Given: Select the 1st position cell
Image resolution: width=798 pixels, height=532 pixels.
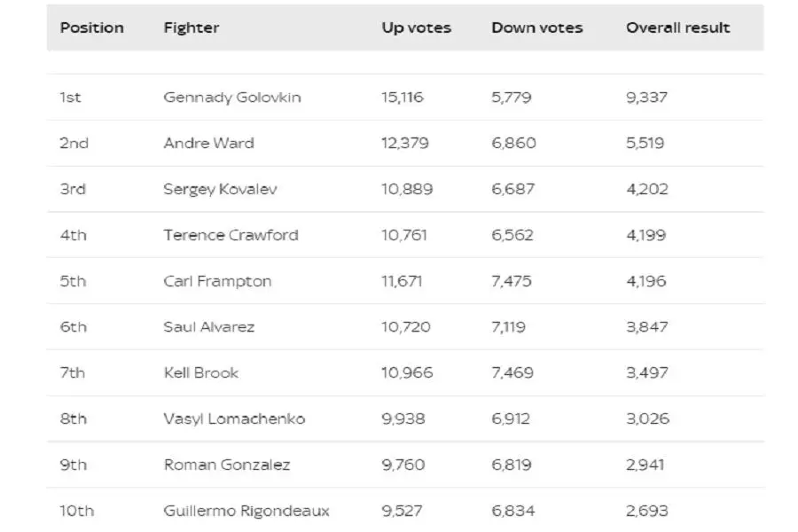Looking at the screenshot, I should tap(70, 98).
